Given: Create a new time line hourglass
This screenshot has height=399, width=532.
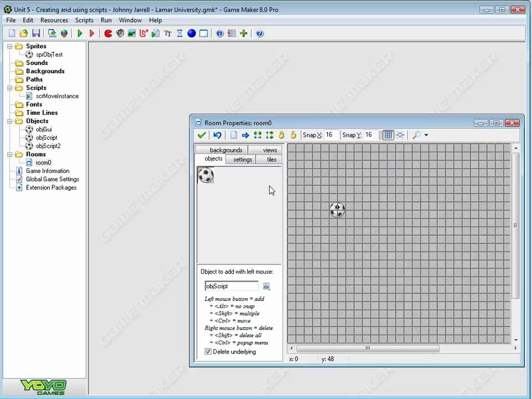Looking at the screenshot, I should click(x=180, y=33).
